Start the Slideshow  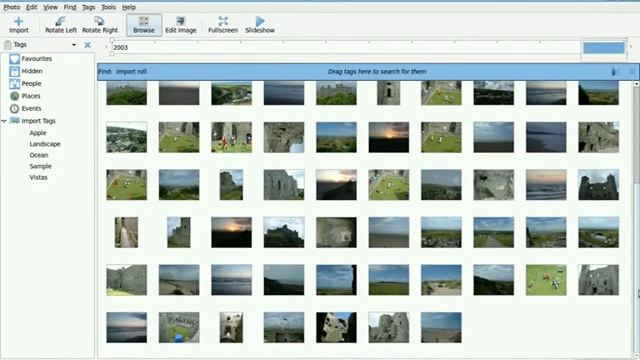260,25
